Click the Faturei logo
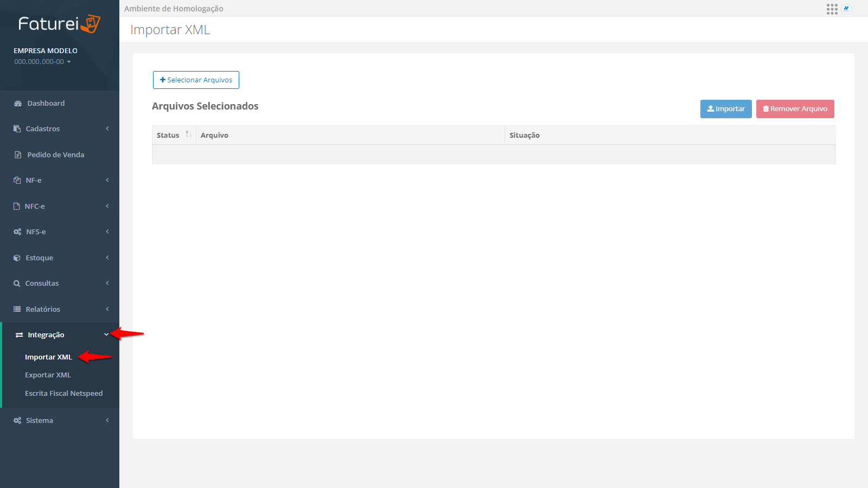Screen dimensions: 868x488 point(59,24)
